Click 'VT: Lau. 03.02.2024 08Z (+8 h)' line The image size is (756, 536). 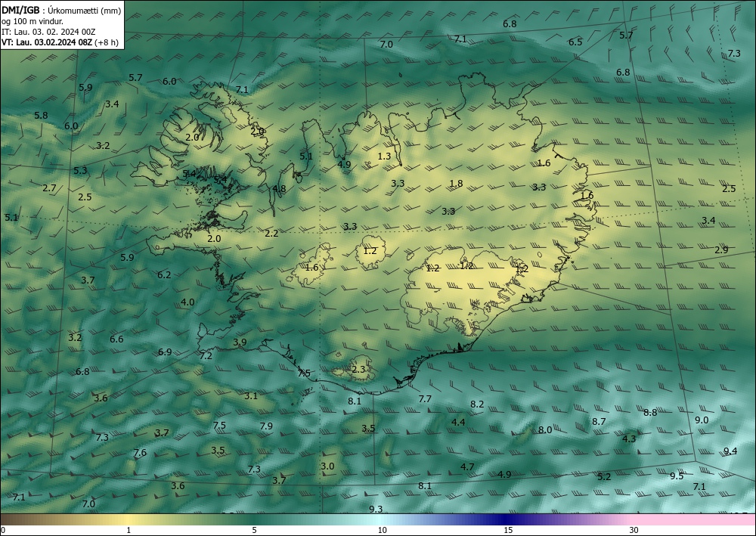pyautogui.click(x=60, y=42)
